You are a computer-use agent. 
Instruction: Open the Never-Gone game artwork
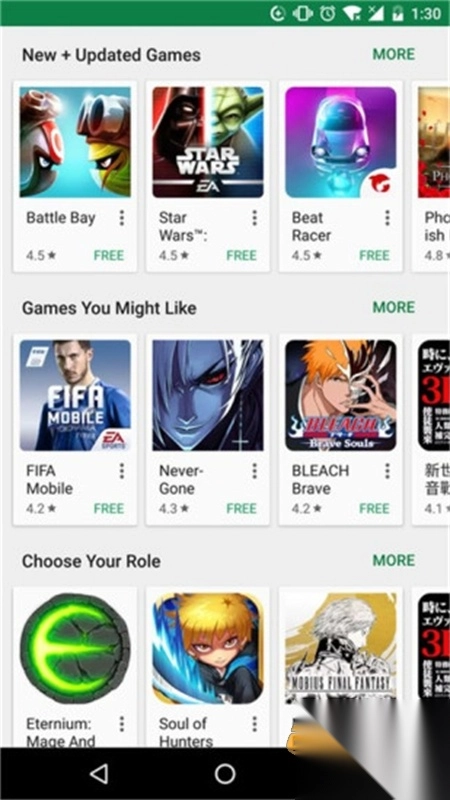pyautogui.click(x=208, y=395)
